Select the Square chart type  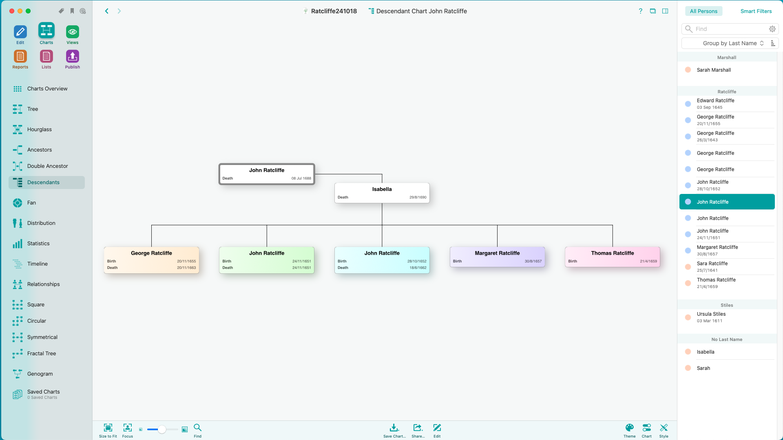click(x=46, y=305)
